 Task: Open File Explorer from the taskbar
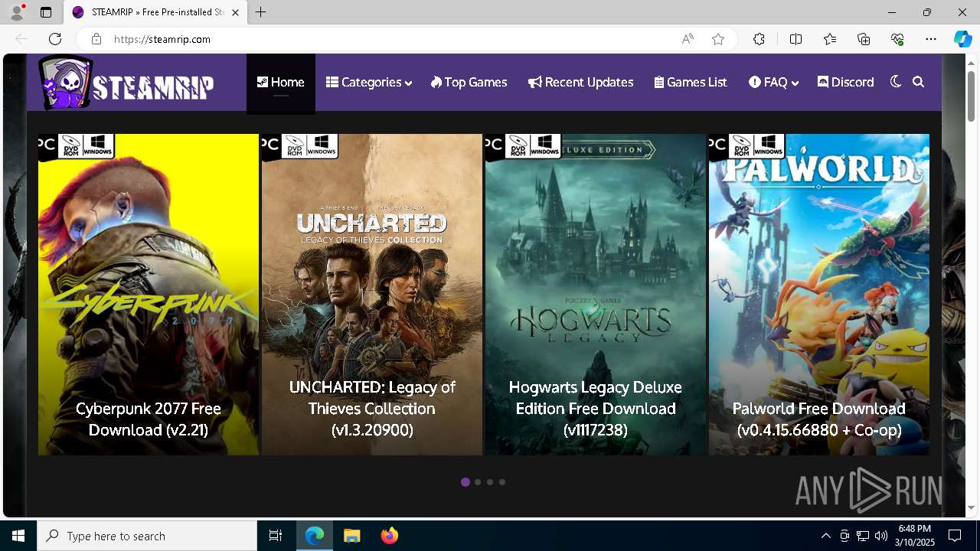pos(351,536)
